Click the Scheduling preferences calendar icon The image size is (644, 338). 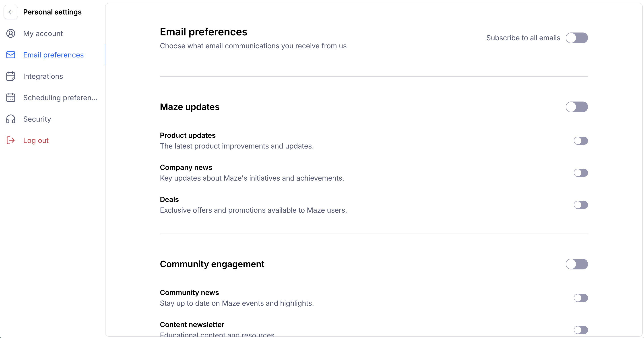(x=11, y=98)
